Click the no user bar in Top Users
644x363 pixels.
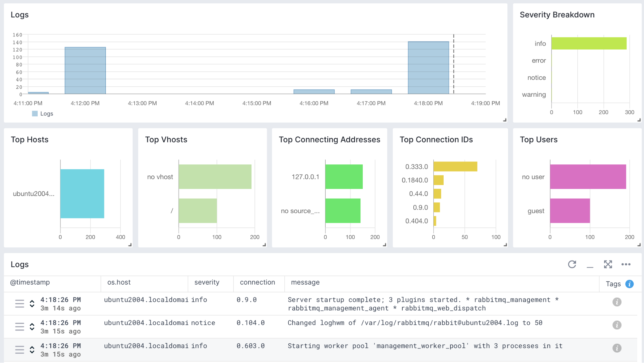588,177
